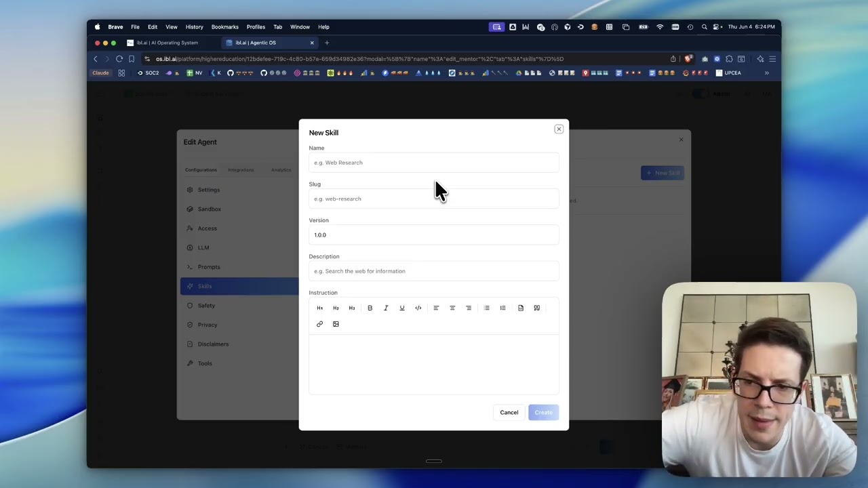Reload the page with browser refresh icon

click(x=119, y=59)
